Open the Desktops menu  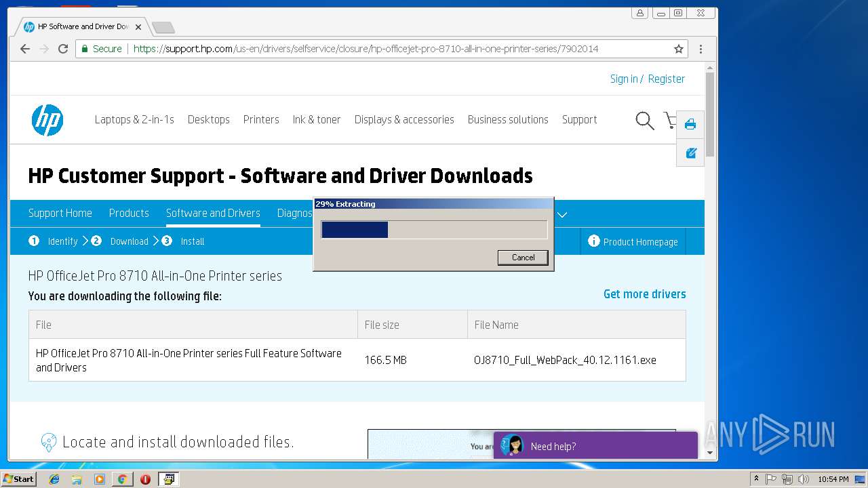[209, 119]
